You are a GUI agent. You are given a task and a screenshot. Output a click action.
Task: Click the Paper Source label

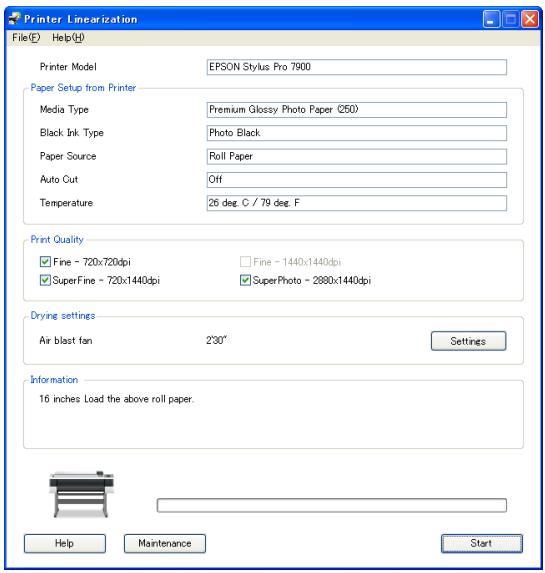(68, 156)
